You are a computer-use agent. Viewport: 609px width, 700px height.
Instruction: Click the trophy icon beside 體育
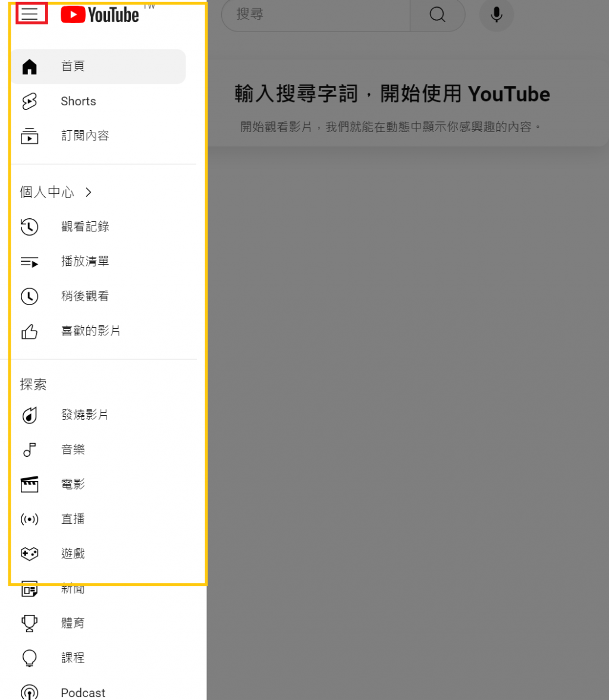[30, 623]
